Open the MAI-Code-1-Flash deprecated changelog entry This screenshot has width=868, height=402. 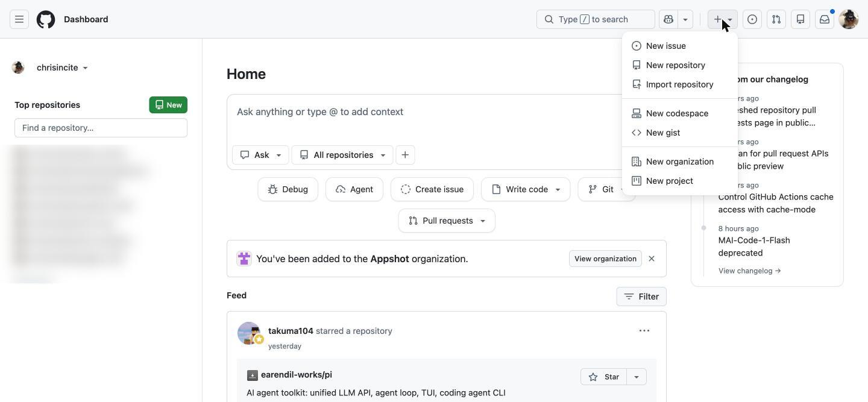[754, 247]
